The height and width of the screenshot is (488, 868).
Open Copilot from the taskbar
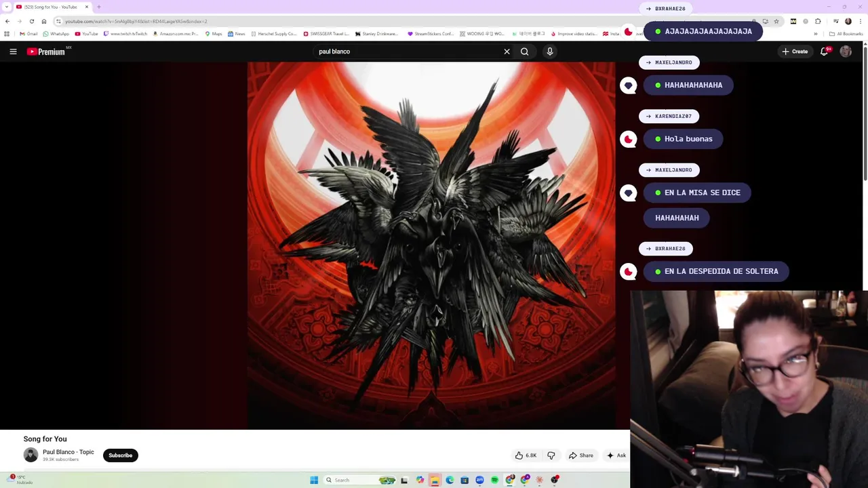420,480
